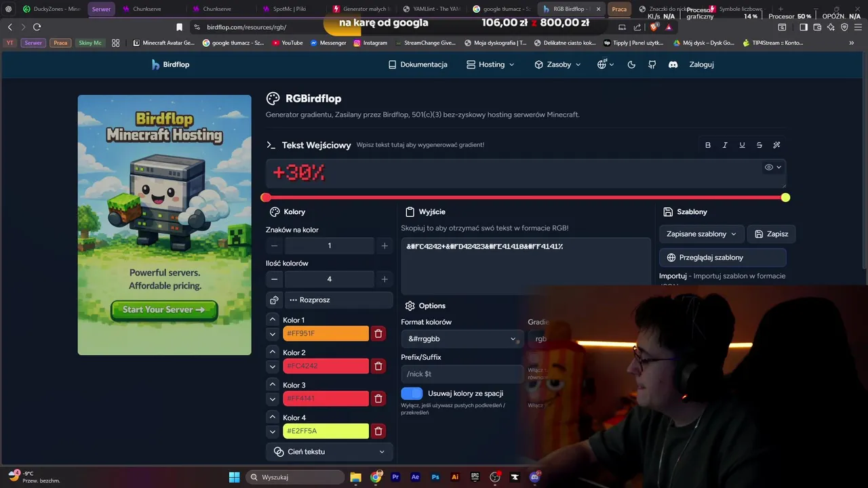Delete Kolor 4 with its trash icon
Viewport: 868px width, 488px height.
point(378,431)
